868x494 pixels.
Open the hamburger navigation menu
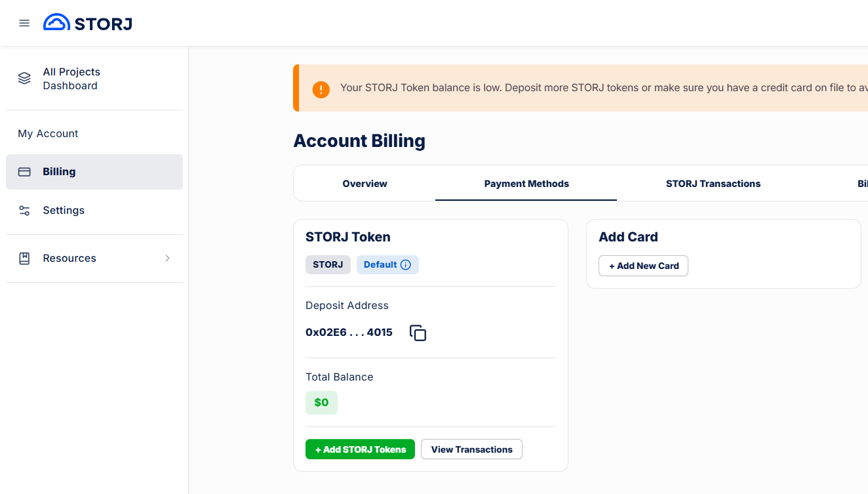pos(24,23)
